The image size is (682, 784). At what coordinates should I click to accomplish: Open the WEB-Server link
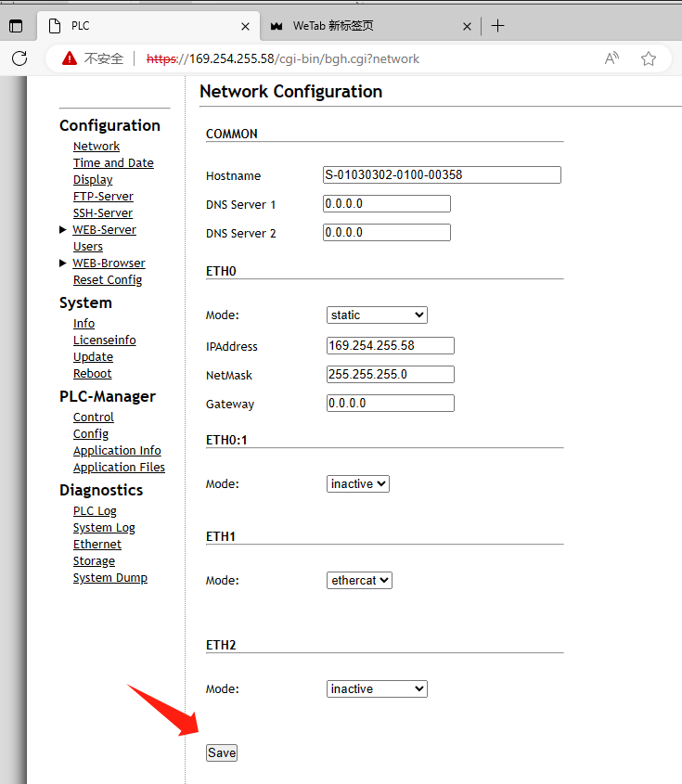click(x=105, y=229)
